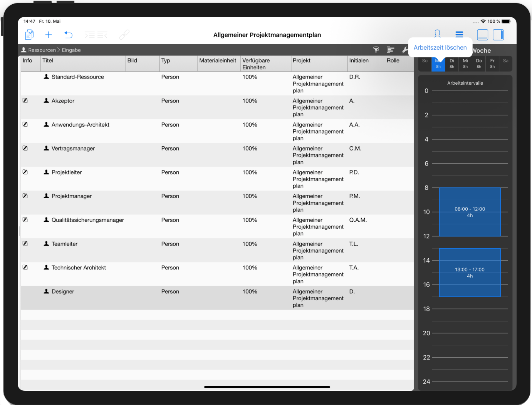
Task: Click the person icon in the top right
Action: 437,34
